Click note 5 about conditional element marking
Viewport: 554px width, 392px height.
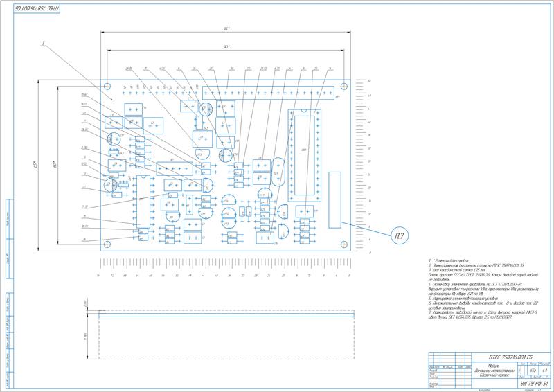tap(463, 299)
